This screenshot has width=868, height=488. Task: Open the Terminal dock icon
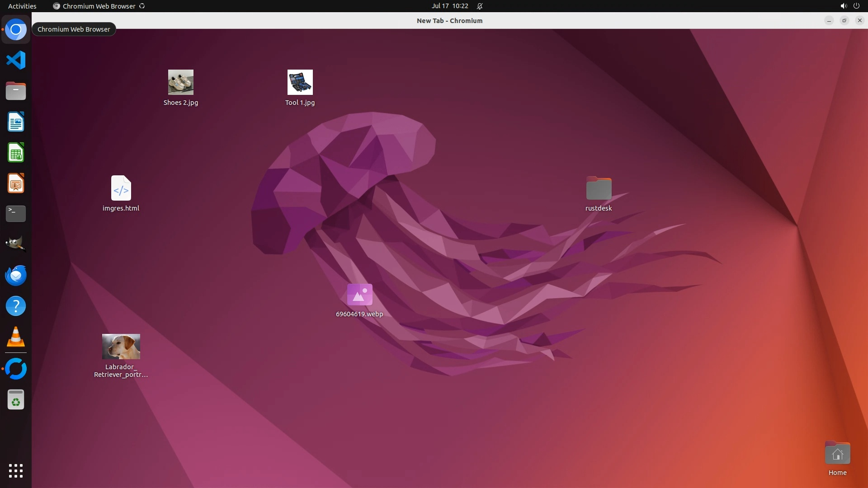[16, 213]
